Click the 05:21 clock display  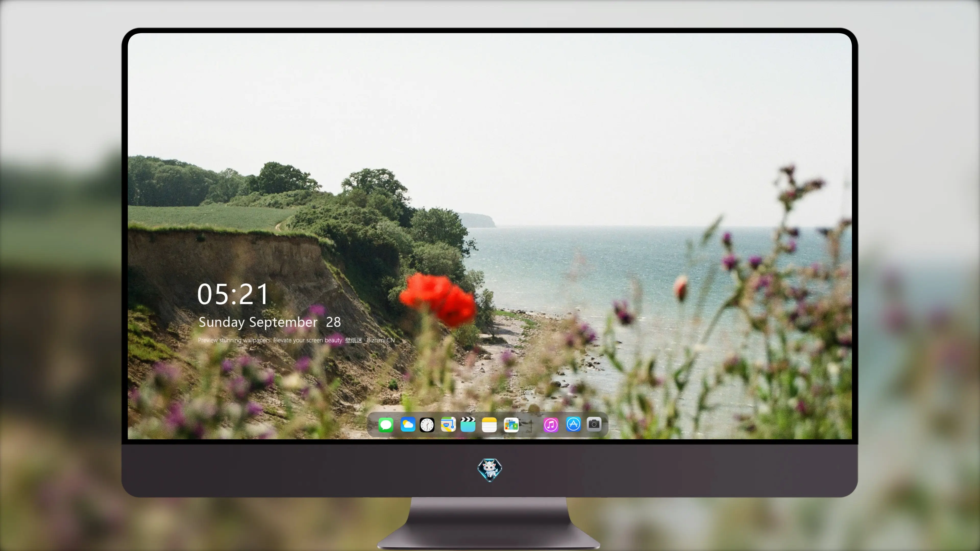click(x=233, y=294)
